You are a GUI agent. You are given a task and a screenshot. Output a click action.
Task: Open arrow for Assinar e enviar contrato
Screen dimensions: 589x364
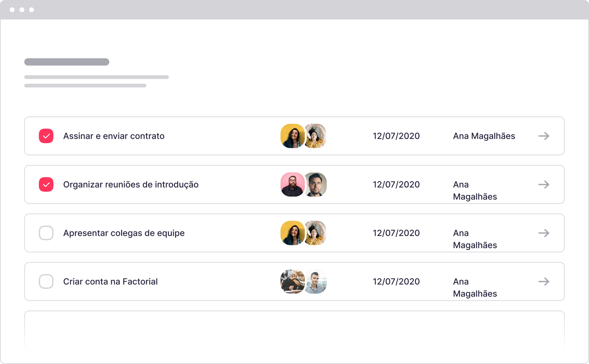(544, 136)
